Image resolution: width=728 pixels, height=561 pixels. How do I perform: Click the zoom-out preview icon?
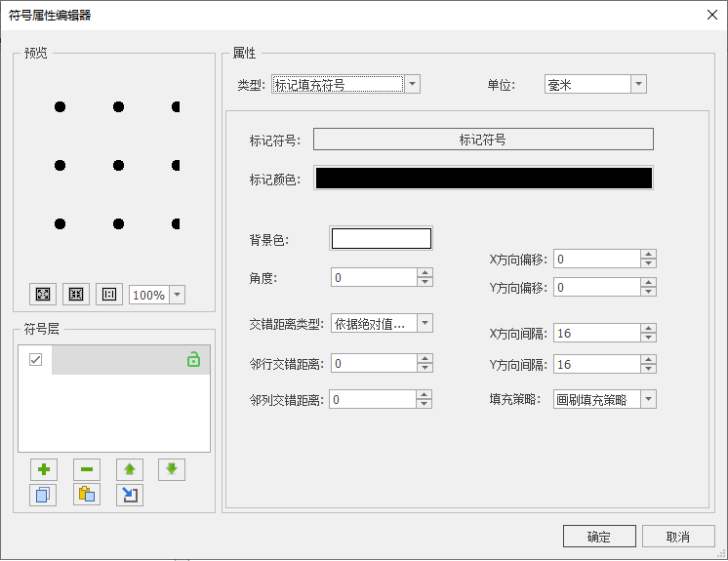76,294
